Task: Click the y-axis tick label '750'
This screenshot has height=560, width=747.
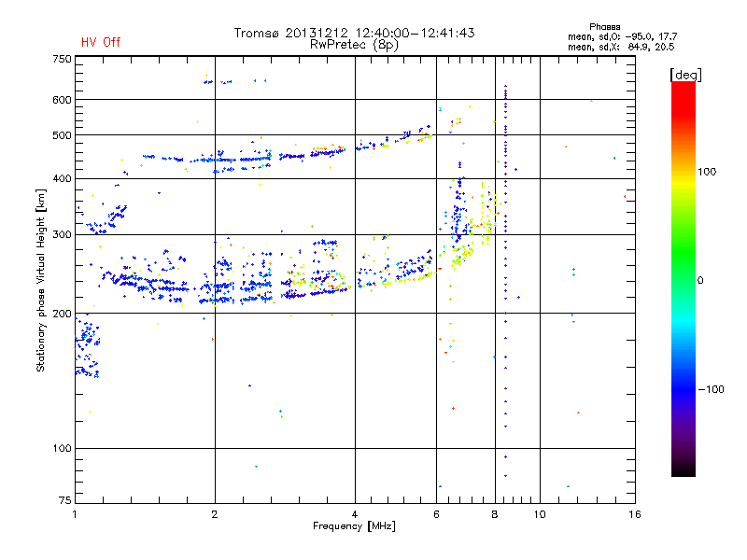Action: [62, 60]
